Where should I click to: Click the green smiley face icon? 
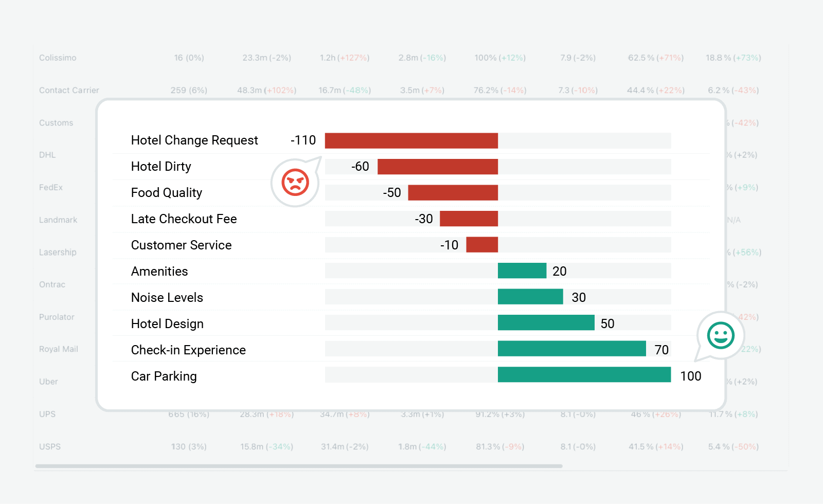721,335
